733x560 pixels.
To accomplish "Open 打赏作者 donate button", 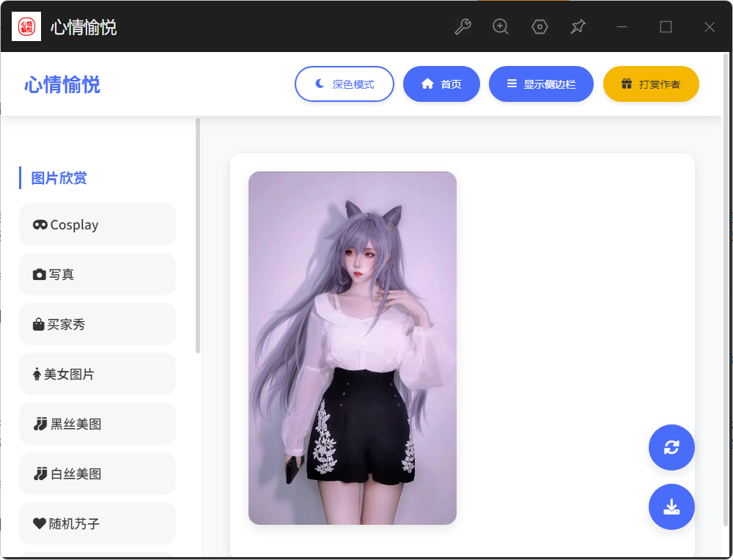I will (x=651, y=84).
